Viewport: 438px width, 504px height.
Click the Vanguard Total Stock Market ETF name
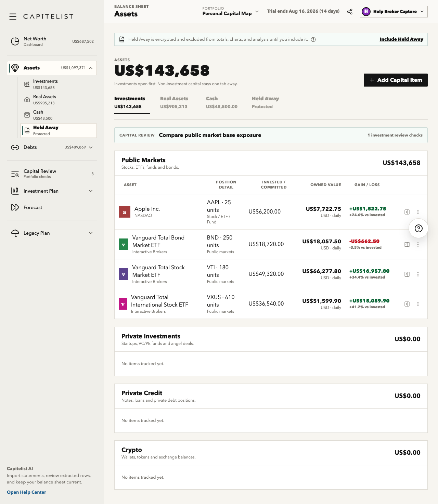tap(158, 271)
